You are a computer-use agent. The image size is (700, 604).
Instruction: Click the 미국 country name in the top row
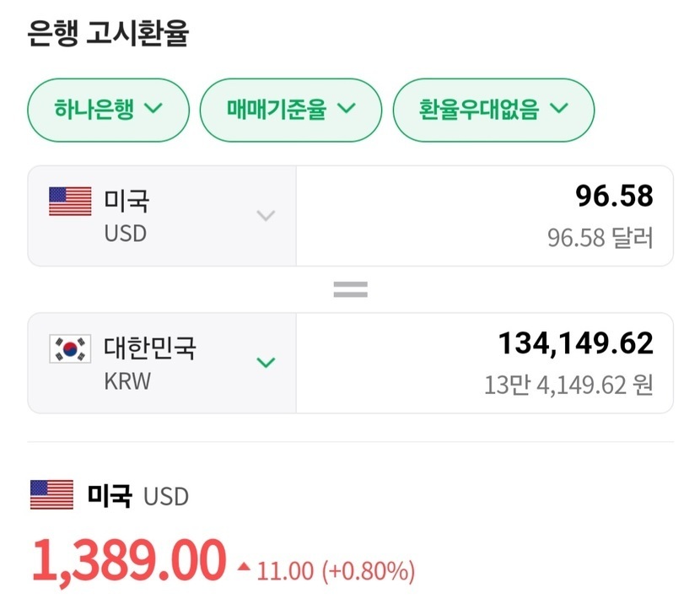[127, 202]
